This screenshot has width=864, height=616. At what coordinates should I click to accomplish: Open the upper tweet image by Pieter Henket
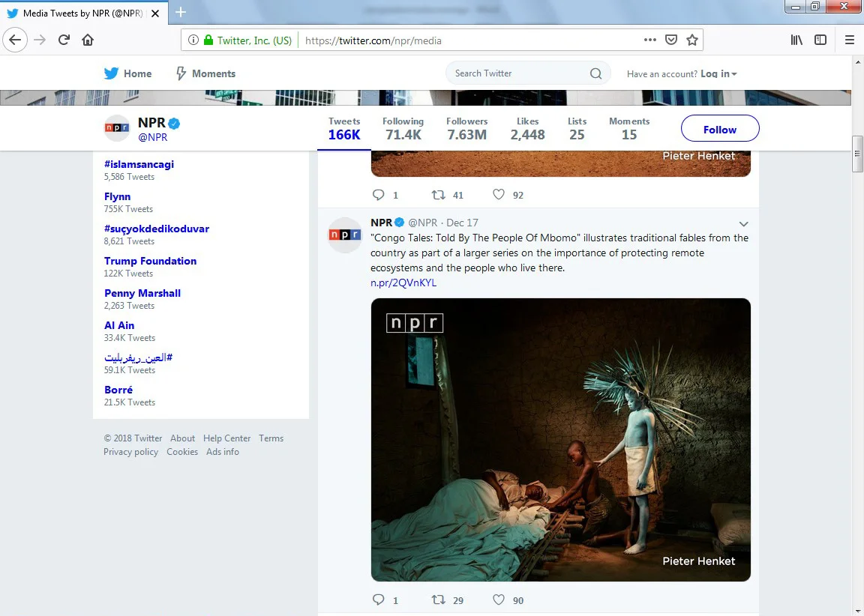(x=560, y=163)
